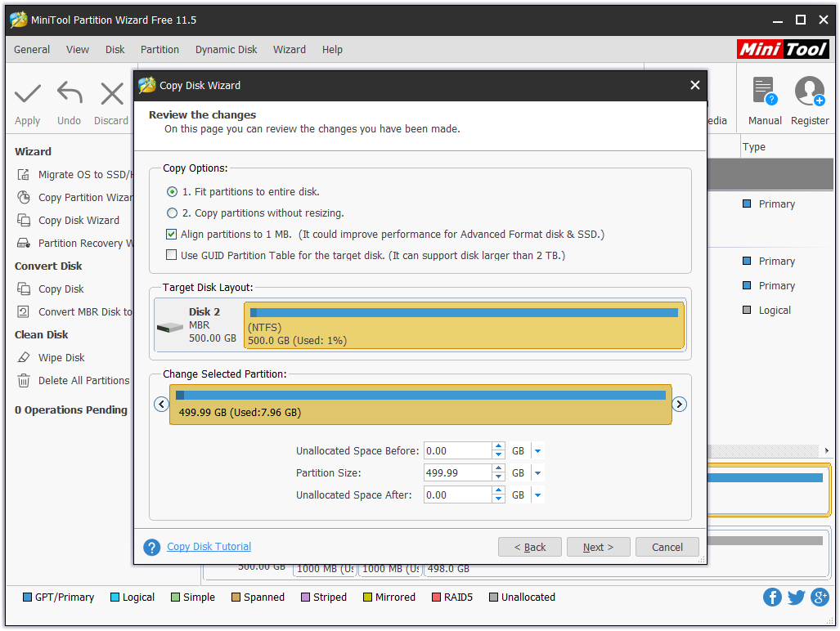The width and height of the screenshot is (840, 631).
Task: Click the Mirrored legend swatch
Action: coord(367,597)
